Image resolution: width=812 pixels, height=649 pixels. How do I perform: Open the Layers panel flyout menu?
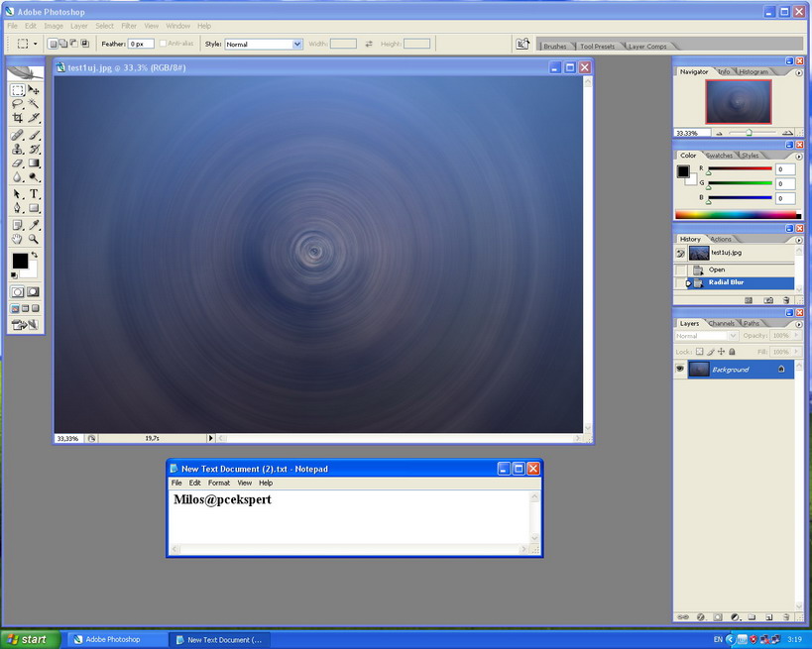pos(799,324)
